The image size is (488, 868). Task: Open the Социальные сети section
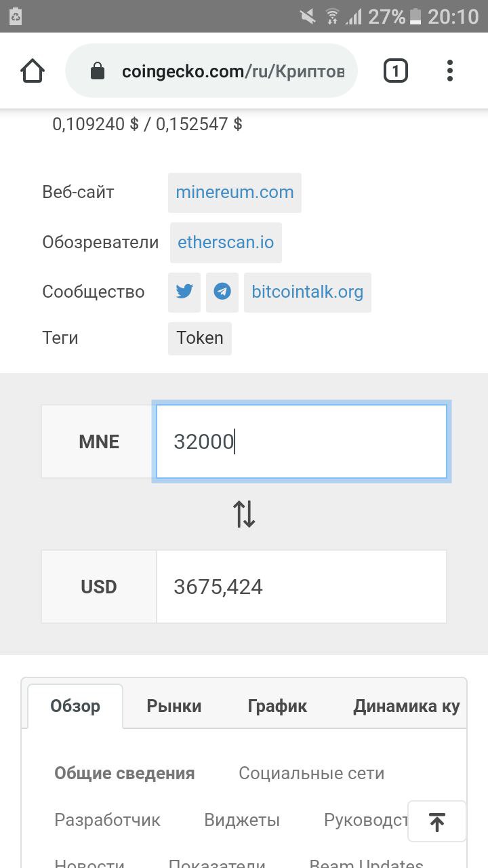[x=311, y=774]
